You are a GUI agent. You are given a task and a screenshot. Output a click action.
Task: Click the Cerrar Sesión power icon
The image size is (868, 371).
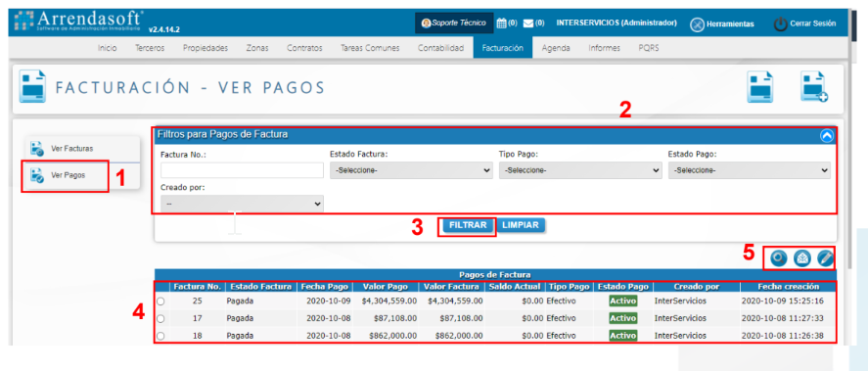pyautogui.click(x=780, y=23)
